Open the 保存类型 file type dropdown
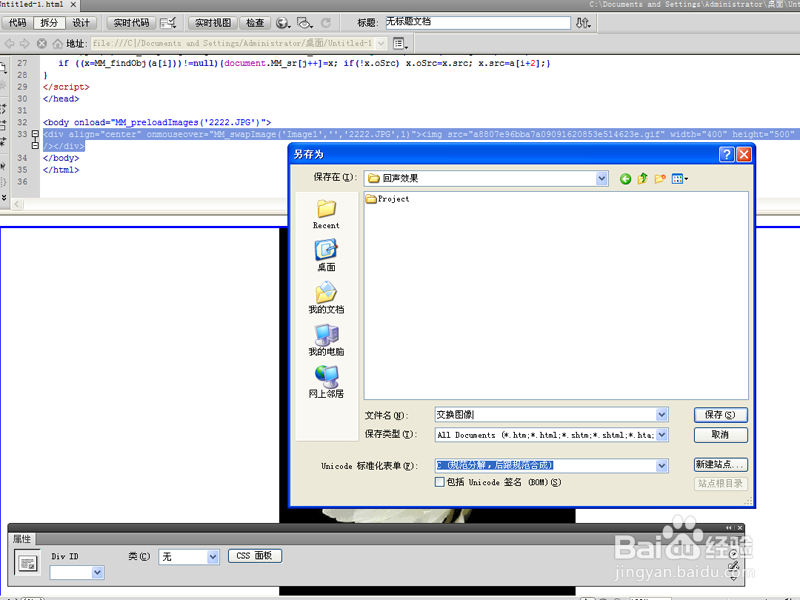The image size is (800, 600). pyautogui.click(x=662, y=435)
